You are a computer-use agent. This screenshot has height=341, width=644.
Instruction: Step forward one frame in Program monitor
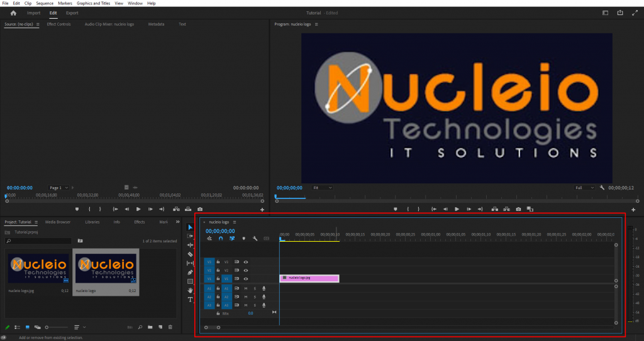coord(469,209)
